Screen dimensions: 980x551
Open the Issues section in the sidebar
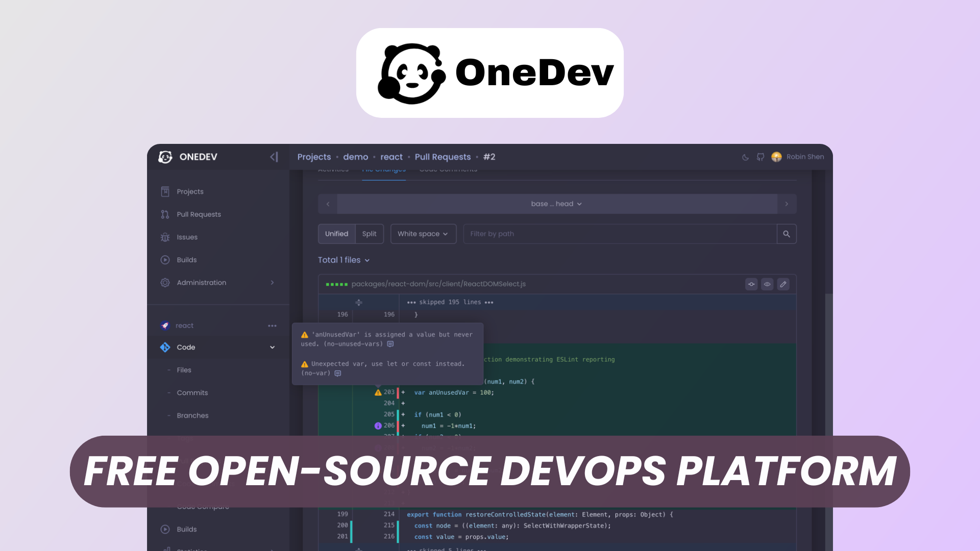(x=187, y=237)
